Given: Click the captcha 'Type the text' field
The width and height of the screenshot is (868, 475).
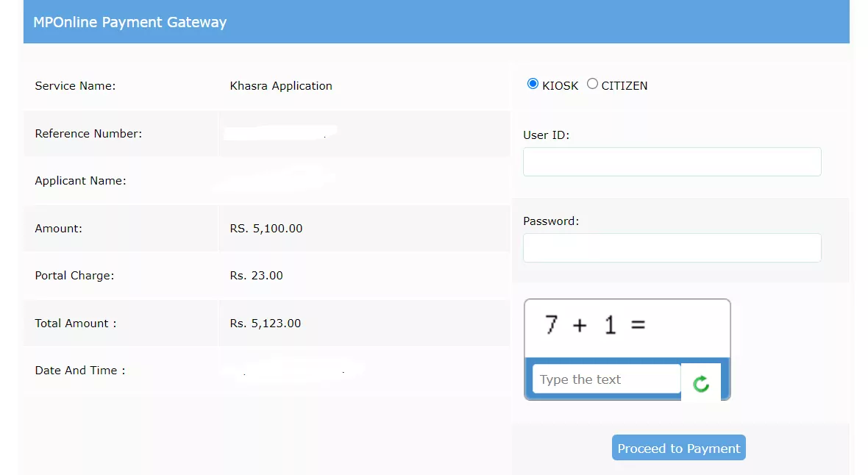Looking at the screenshot, I should [x=607, y=379].
